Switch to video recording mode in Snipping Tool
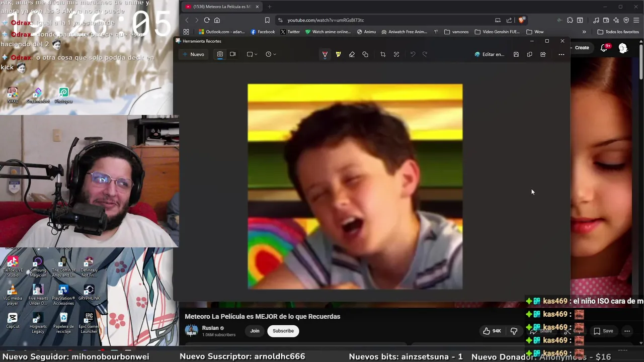The width and height of the screenshot is (644, 362). click(x=232, y=54)
